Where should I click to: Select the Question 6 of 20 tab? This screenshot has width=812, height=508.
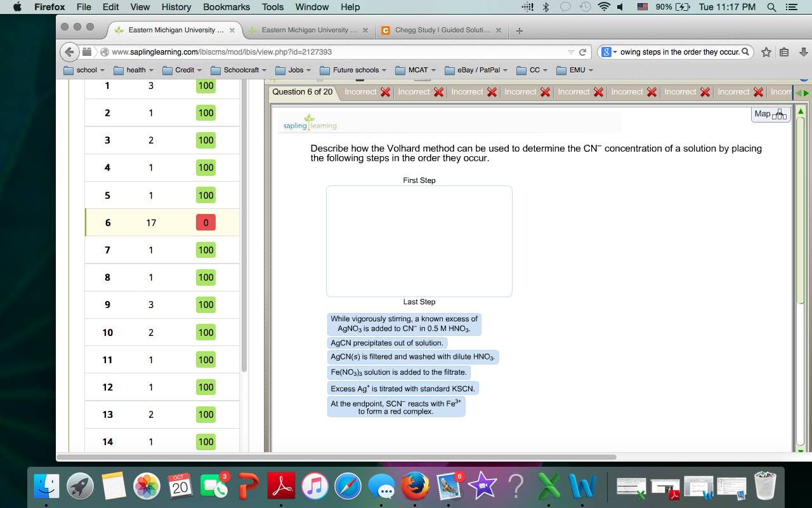(303, 92)
